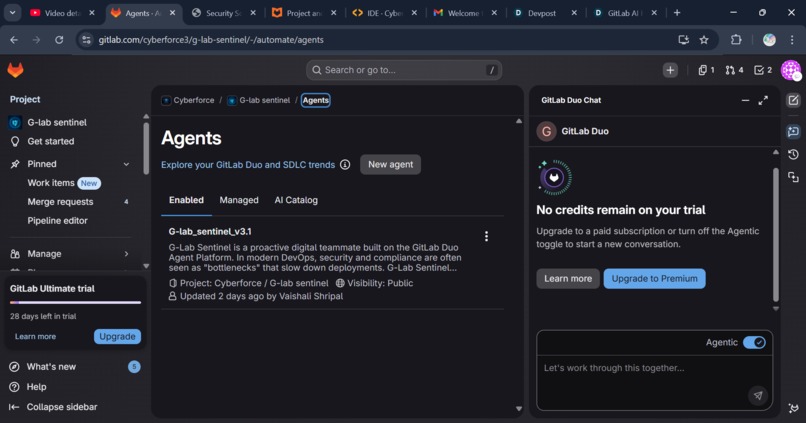The height and width of the screenshot is (423, 806).
Task: Click the Agents breadcrumb
Action: [x=316, y=100]
